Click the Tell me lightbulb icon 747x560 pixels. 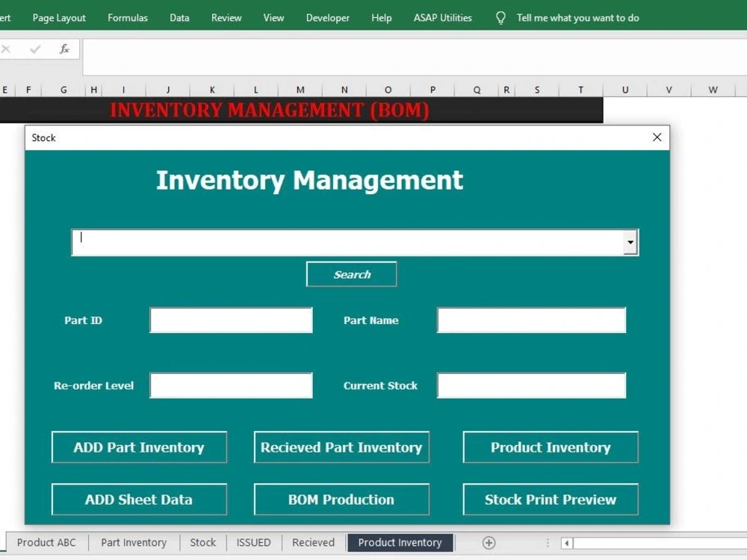coord(501,17)
